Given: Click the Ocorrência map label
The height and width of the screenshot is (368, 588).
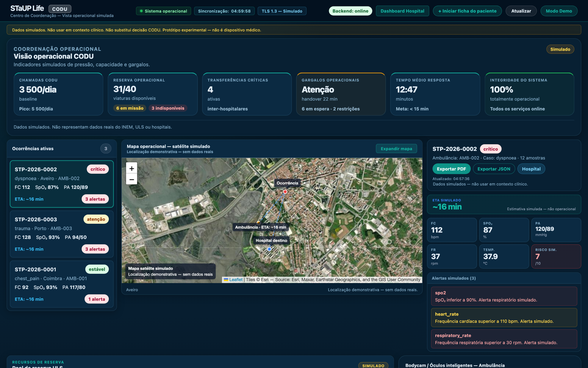Looking at the screenshot, I should (287, 183).
